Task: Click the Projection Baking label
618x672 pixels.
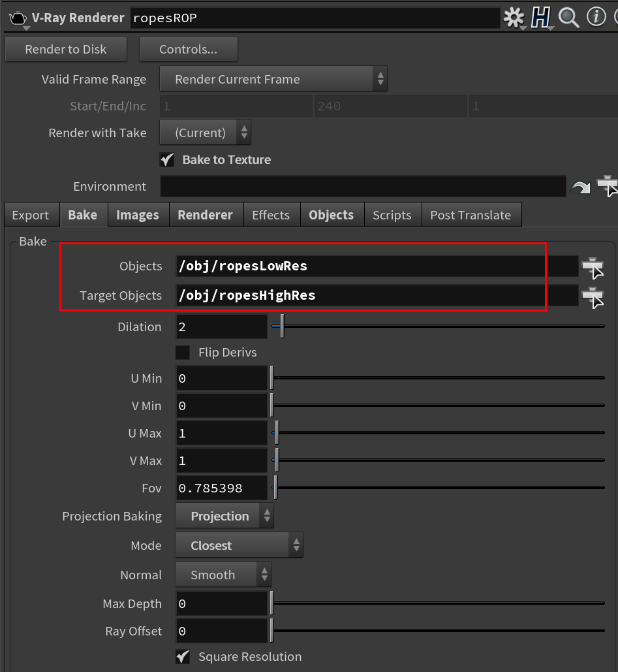Action: (x=112, y=516)
